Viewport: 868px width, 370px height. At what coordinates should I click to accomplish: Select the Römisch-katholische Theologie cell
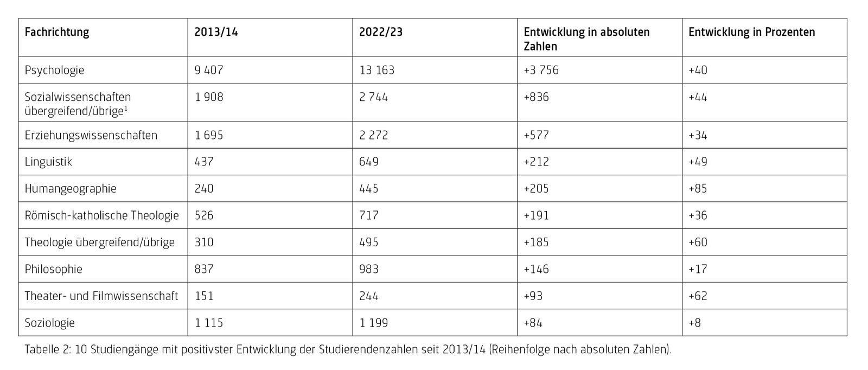point(101,215)
